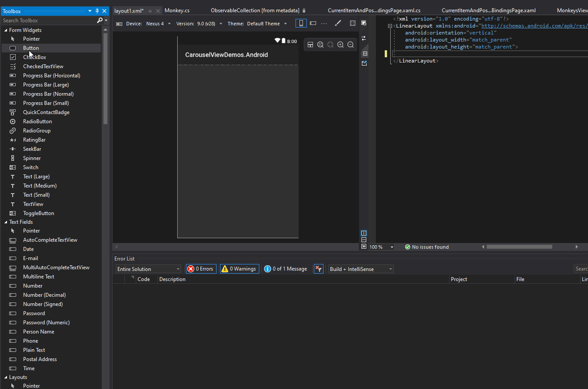Screen dimensions: 588x389
Task: Zoom out on the designer preview
Action: tap(351, 45)
